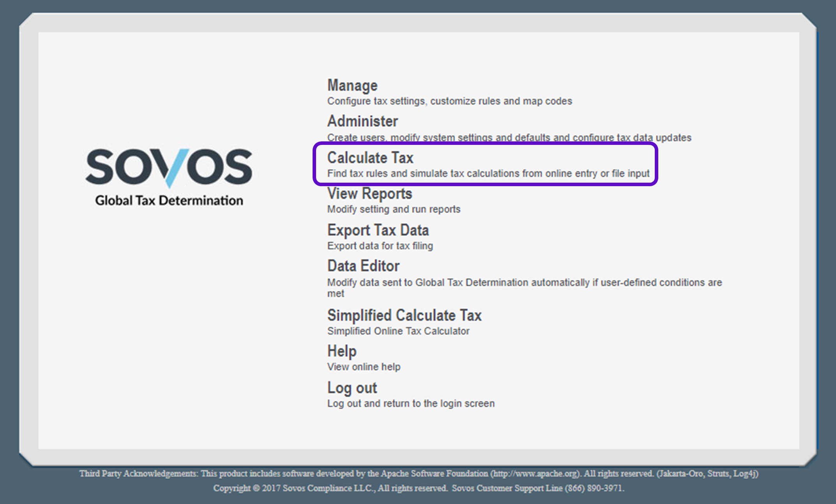Launch Simplified Calculate Tax
This screenshot has height=504, width=836.
tap(404, 315)
